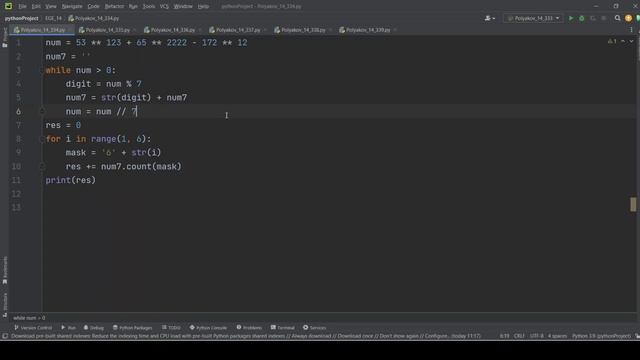This screenshot has width=640, height=360.
Task: Click the PyCharm application logo icon
Action: click(x=8, y=6)
